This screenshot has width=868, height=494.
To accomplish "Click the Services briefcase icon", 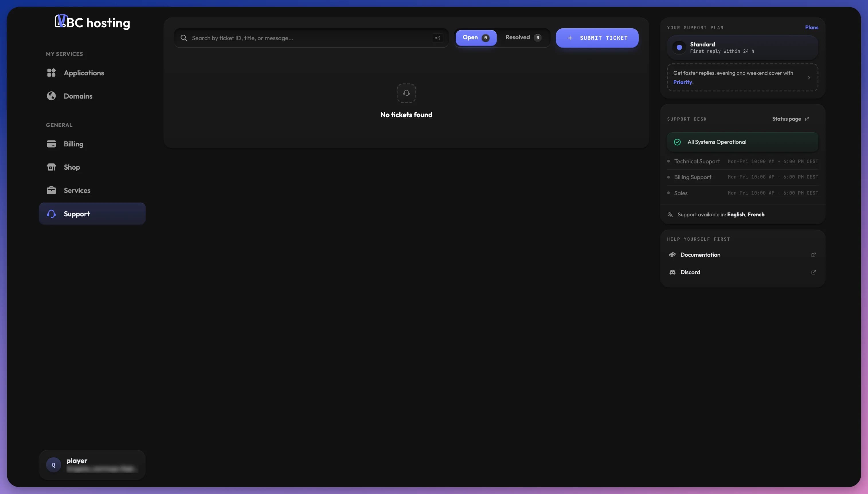I will (51, 190).
